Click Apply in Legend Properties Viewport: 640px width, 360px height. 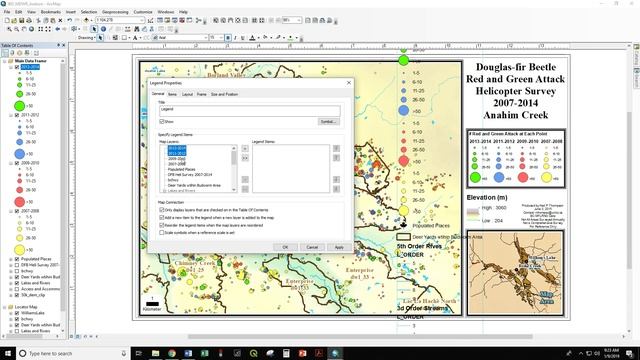coord(339,247)
